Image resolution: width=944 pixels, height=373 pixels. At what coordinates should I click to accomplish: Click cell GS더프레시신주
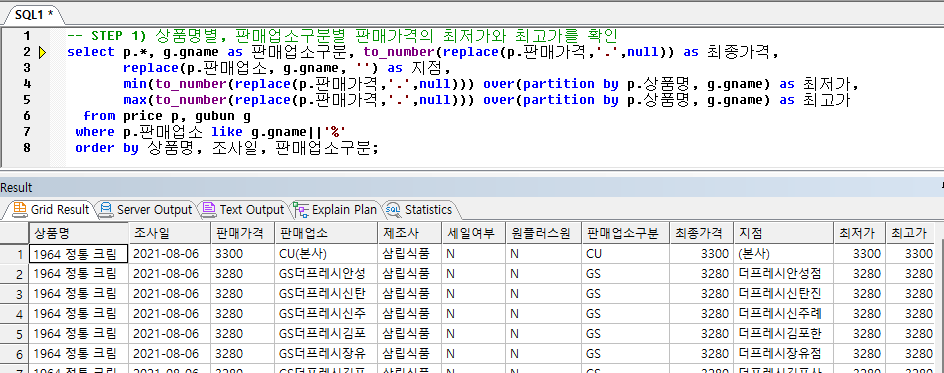click(x=326, y=313)
